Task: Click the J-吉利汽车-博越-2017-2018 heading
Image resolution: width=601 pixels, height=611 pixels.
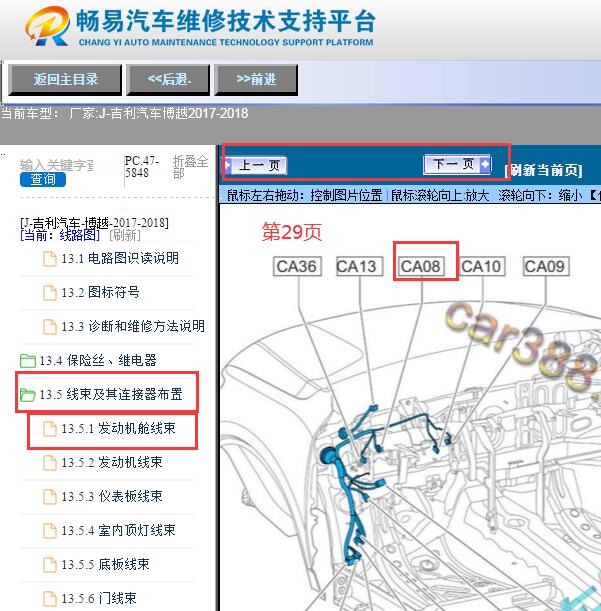Action: coord(94,223)
